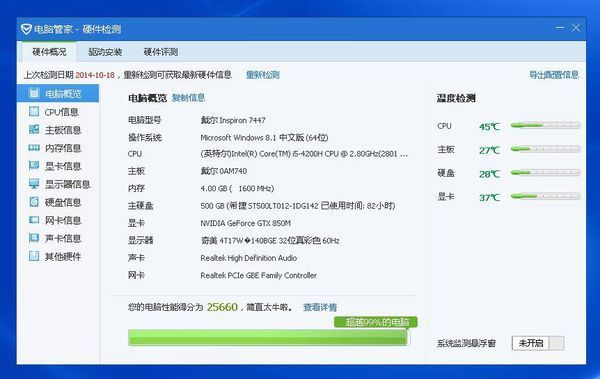Click the Realtek PCIe GBE Family Controller text
Viewport: 600px width, 379px height.
coord(258,275)
